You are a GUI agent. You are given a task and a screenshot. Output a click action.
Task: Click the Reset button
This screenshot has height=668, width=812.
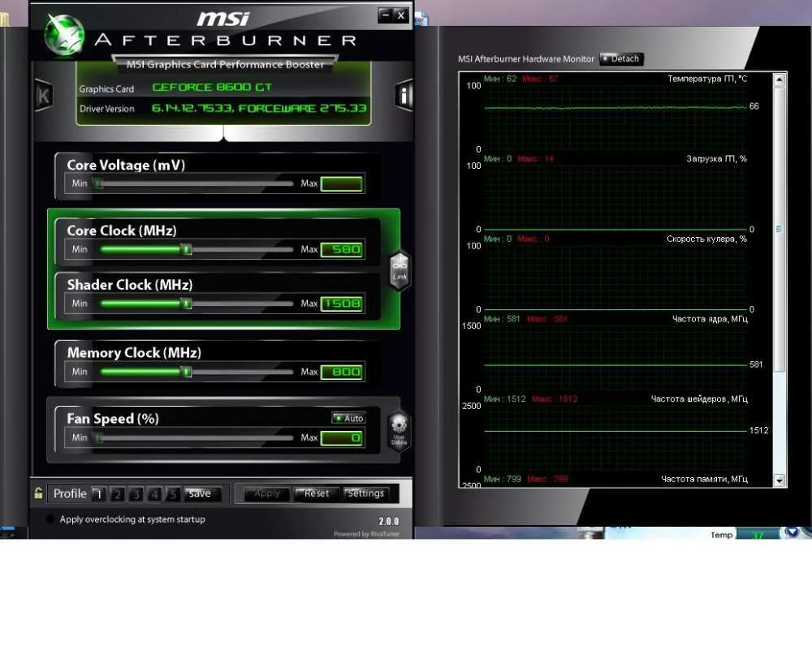pos(317,493)
